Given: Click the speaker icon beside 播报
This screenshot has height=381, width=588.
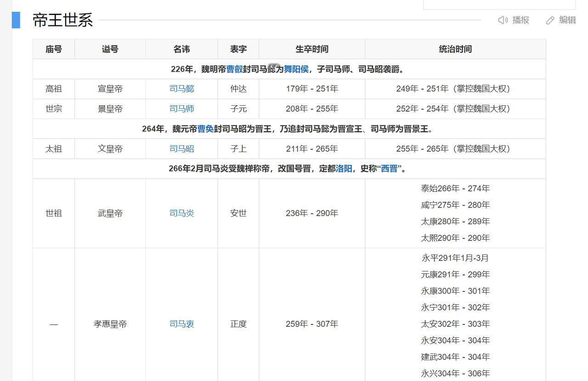Looking at the screenshot, I should [503, 20].
